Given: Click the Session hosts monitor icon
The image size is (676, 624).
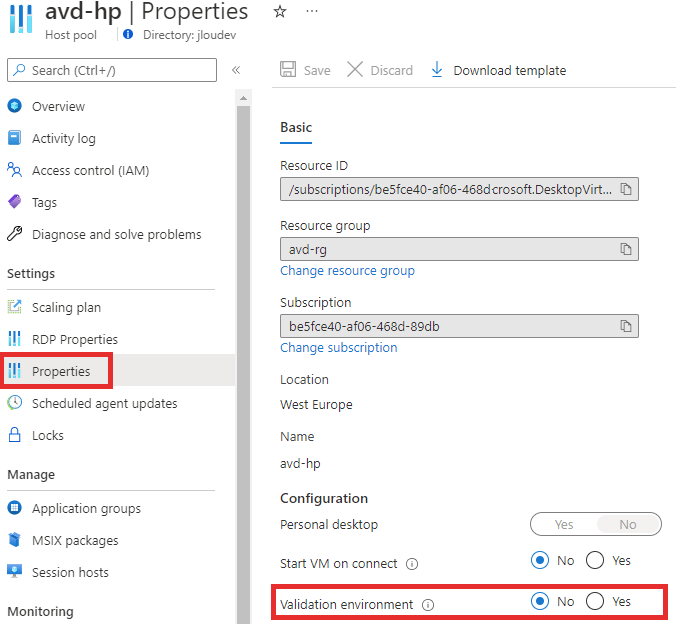Looking at the screenshot, I should click(15, 571).
